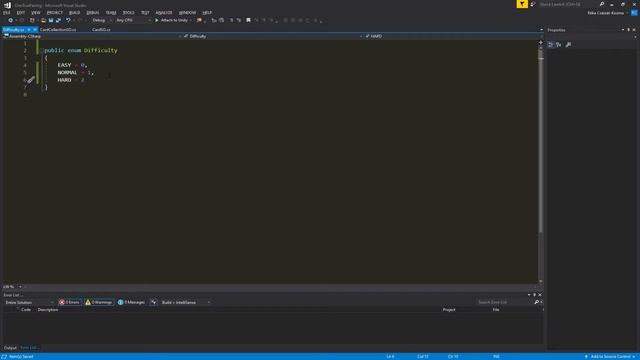Click the HARD enum member in code
Viewport: 640px width, 360px height.
pos(64,80)
